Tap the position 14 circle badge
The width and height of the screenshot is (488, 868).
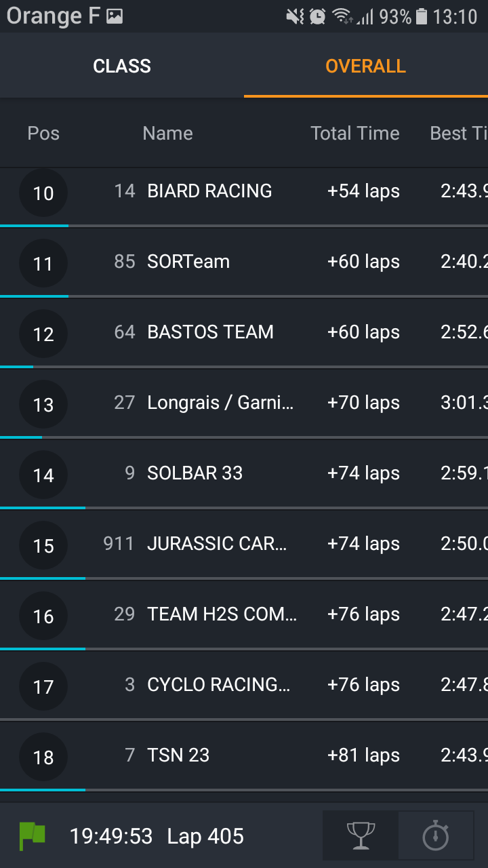(43, 475)
